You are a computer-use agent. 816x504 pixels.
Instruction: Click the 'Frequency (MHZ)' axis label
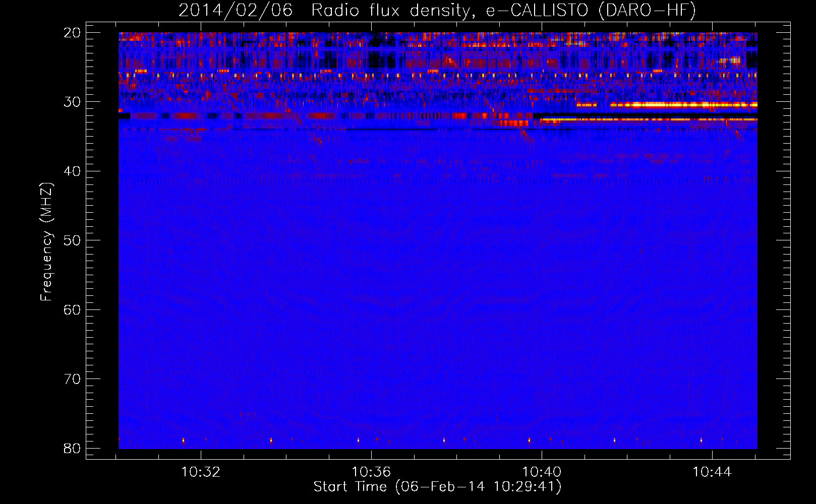click(x=46, y=242)
